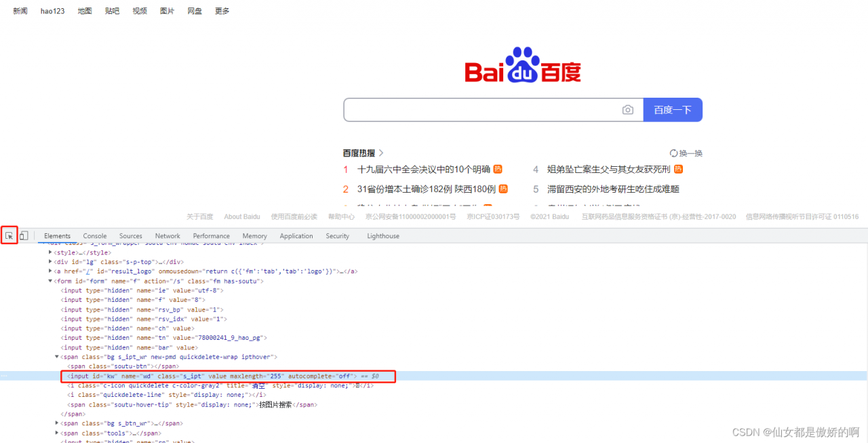Expand the span class tools node
Image resolution: width=868 pixels, height=443 pixels.
(x=57, y=433)
